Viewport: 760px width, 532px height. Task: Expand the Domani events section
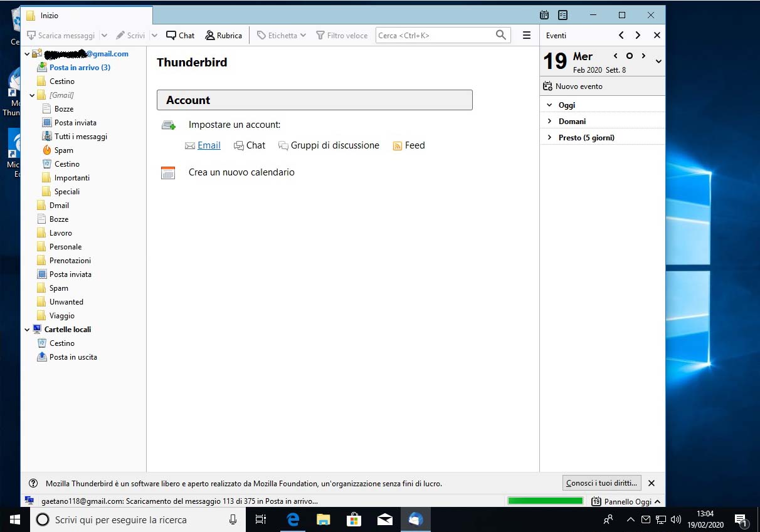tap(549, 122)
